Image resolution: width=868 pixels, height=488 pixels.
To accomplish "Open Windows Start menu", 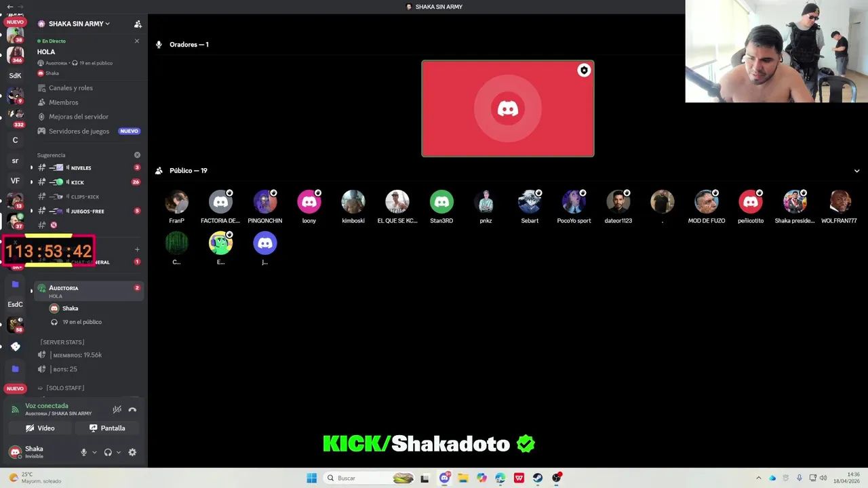I will pyautogui.click(x=311, y=478).
